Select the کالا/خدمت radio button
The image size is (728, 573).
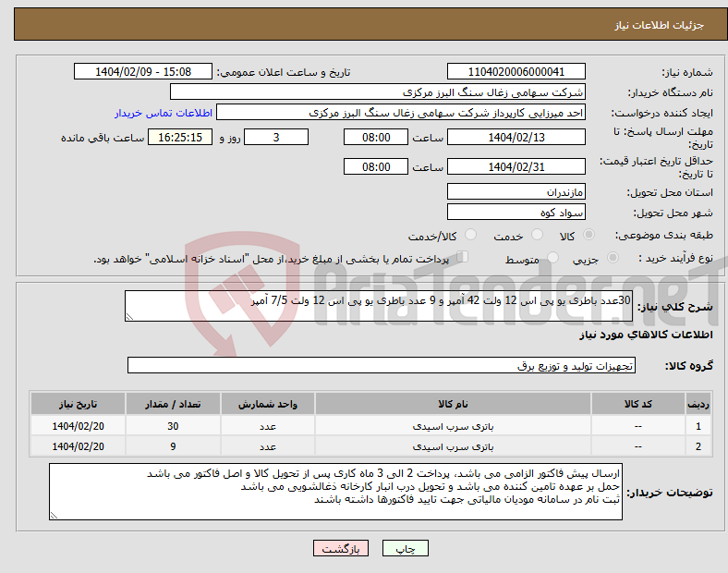click(x=471, y=235)
